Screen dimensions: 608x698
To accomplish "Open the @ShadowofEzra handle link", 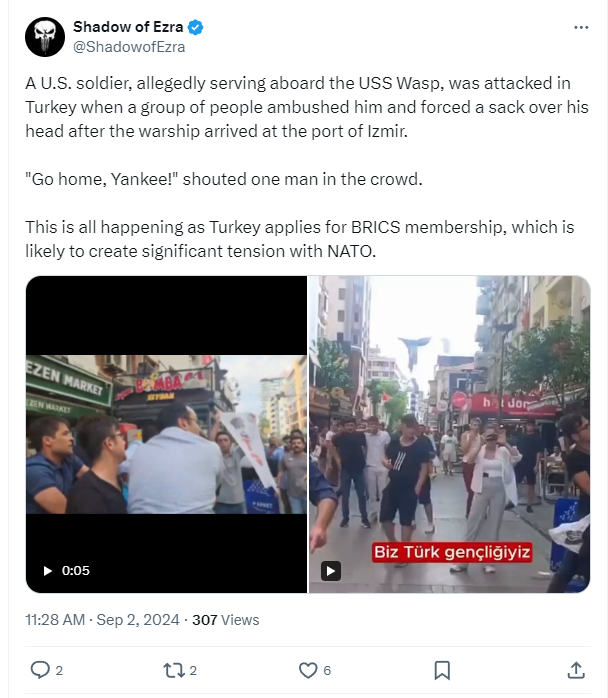I will [129, 47].
